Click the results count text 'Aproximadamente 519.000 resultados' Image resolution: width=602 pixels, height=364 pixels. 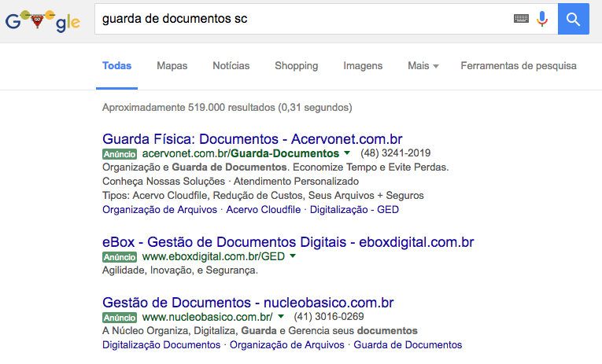(x=189, y=108)
